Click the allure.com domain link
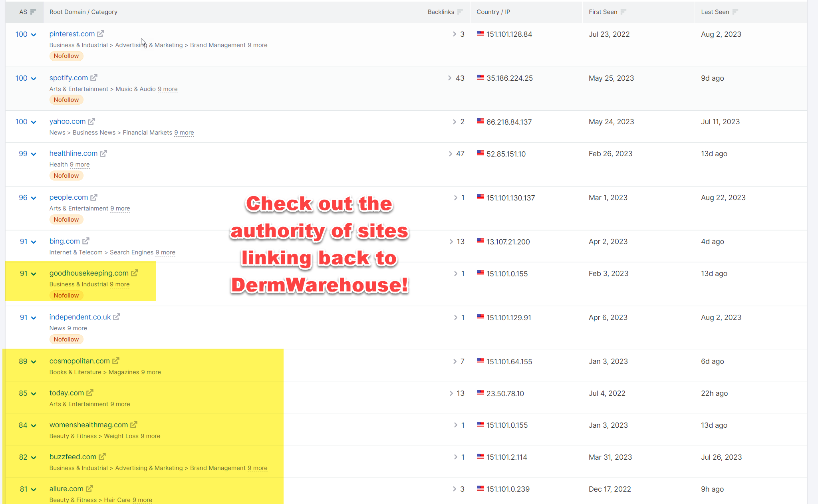 point(66,489)
